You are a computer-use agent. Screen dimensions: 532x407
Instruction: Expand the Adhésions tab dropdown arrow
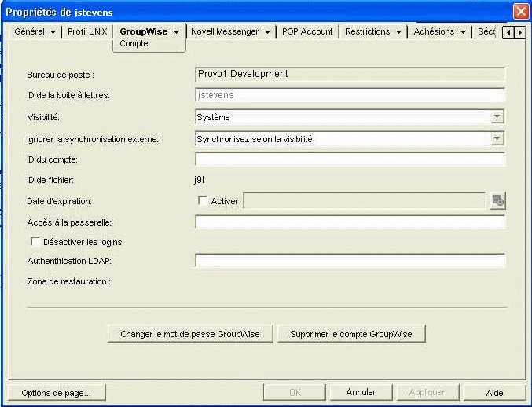click(463, 32)
